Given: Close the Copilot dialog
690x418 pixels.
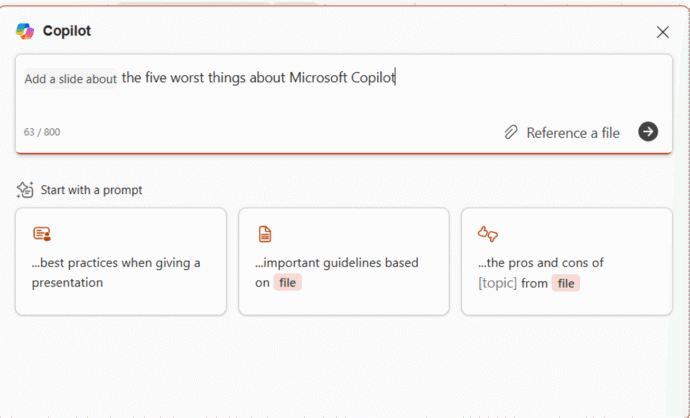Looking at the screenshot, I should tap(662, 32).
